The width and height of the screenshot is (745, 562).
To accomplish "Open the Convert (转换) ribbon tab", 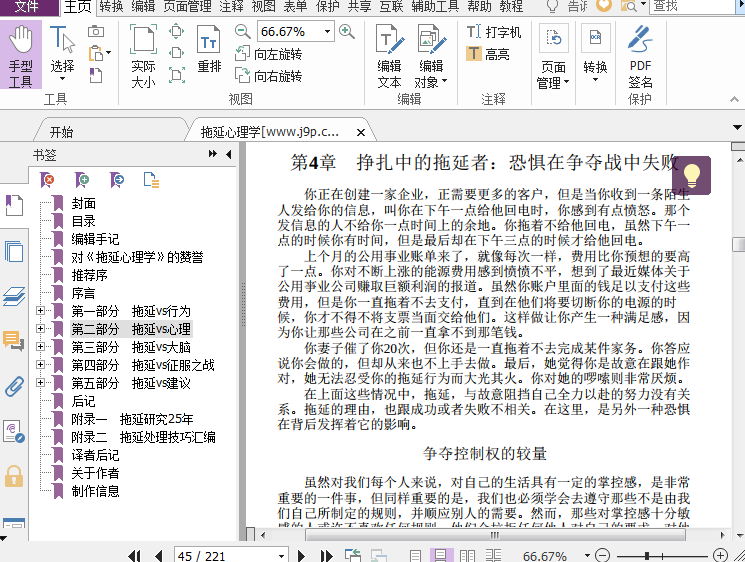I will (x=112, y=6).
